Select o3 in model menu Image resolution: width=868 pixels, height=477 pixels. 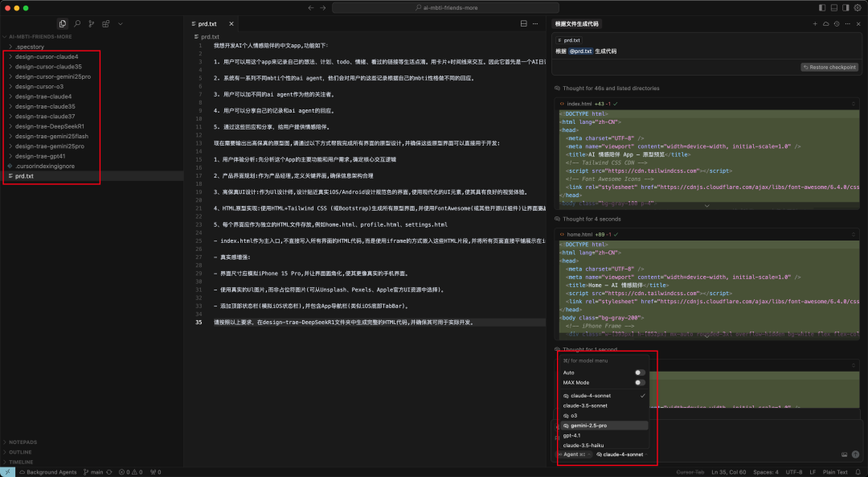tap(604, 416)
